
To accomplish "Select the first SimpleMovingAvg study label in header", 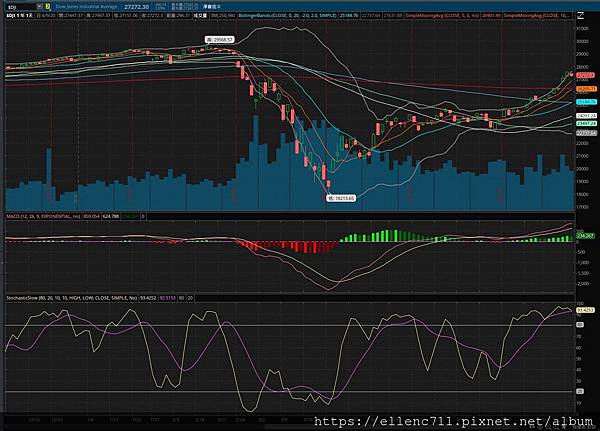I will pyautogui.click(x=442, y=15).
